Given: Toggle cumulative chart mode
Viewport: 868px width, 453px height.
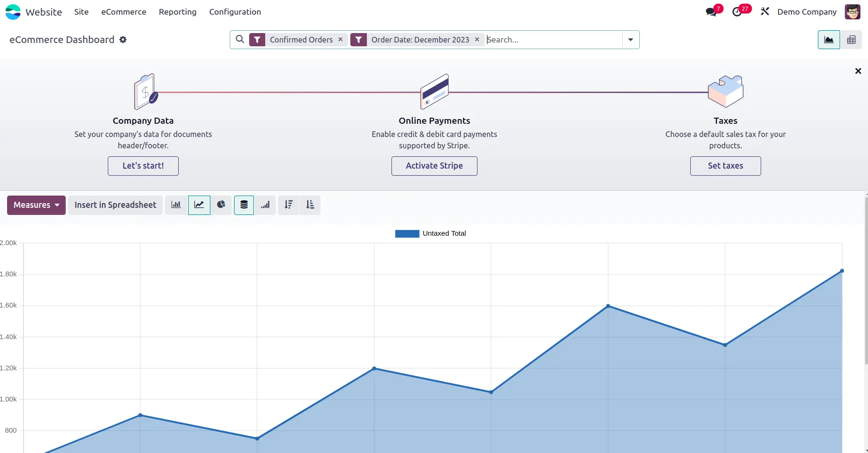Looking at the screenshot, I should [x=265, y=205].
